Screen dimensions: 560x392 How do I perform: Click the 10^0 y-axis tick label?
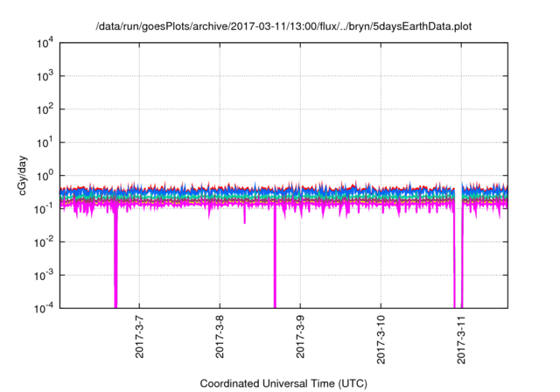(x=45, y=176)
